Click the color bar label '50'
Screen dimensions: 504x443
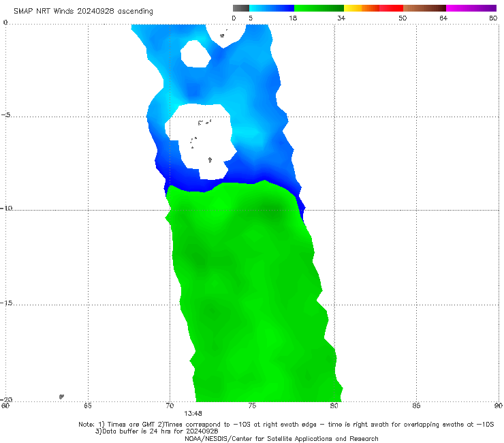click(403, 18)
